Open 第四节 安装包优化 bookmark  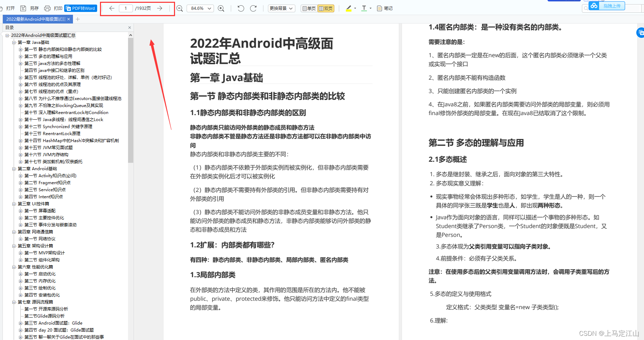point(42,295)
